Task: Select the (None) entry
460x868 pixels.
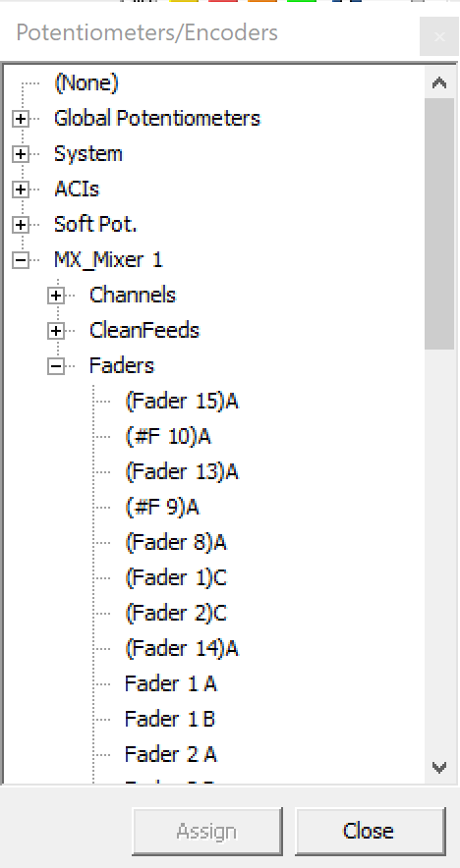Action: (86, 83)
